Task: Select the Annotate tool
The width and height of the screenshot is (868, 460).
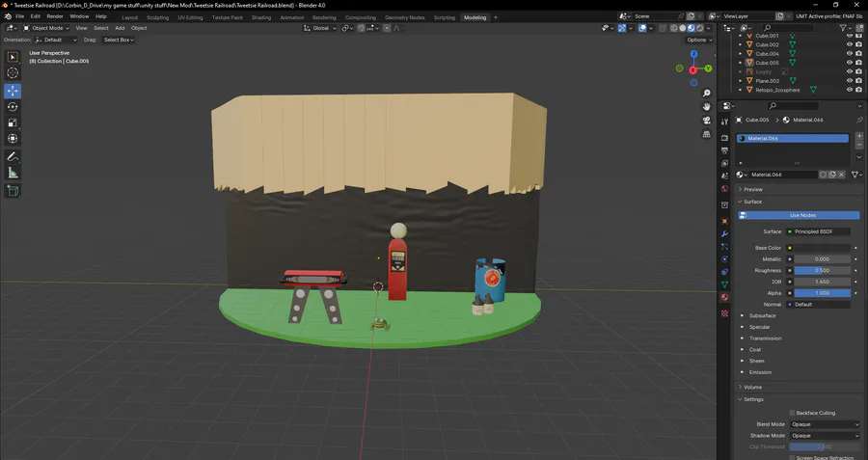Action: click(13, 157)
